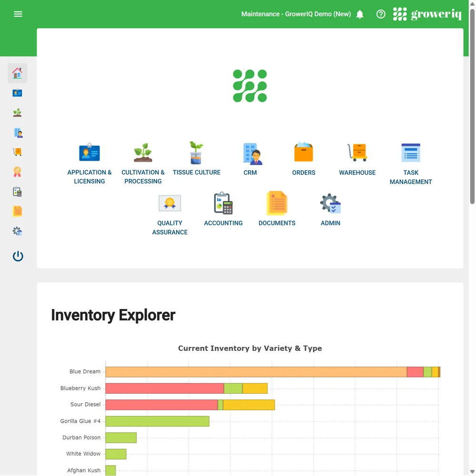Click the DOCUMENTS label
Screen dimensions: 476x476
point(277,223)
